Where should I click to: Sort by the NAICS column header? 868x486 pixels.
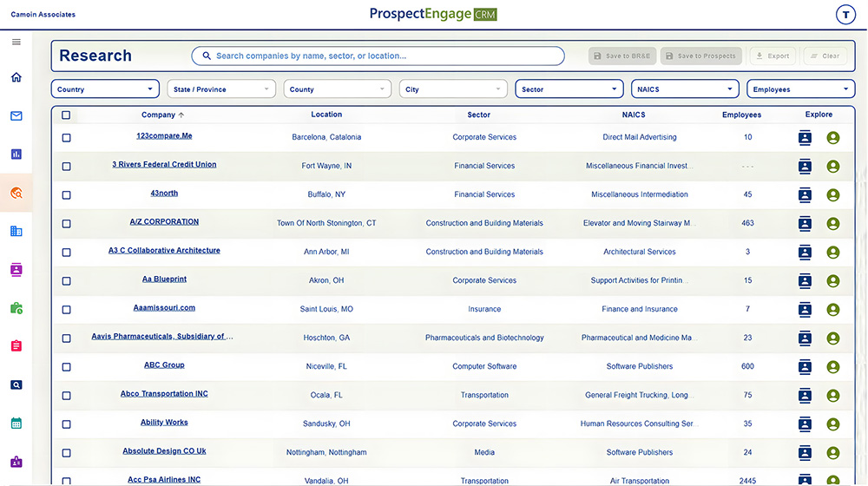pyautogui.click(x=634, y=115)
